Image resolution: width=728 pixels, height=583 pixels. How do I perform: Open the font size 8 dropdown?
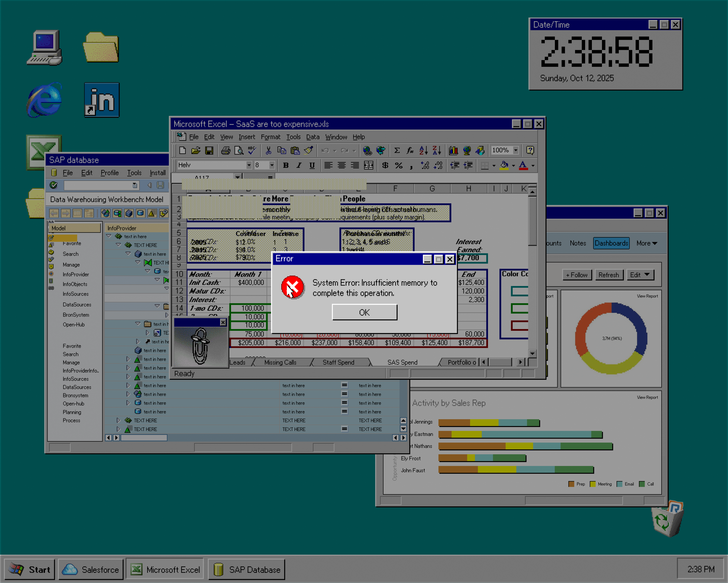[x=272, y=165]
